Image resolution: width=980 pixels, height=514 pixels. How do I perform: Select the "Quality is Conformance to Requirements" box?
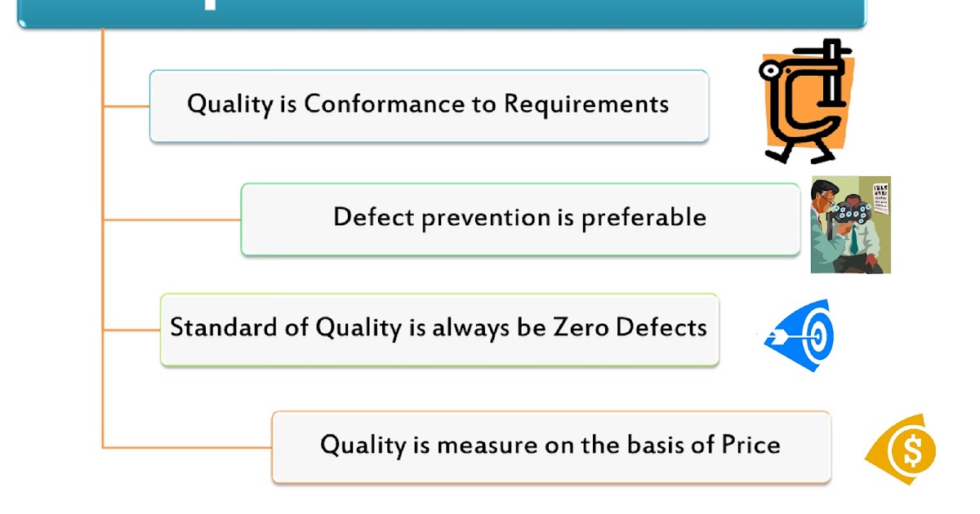click(429, 106)
